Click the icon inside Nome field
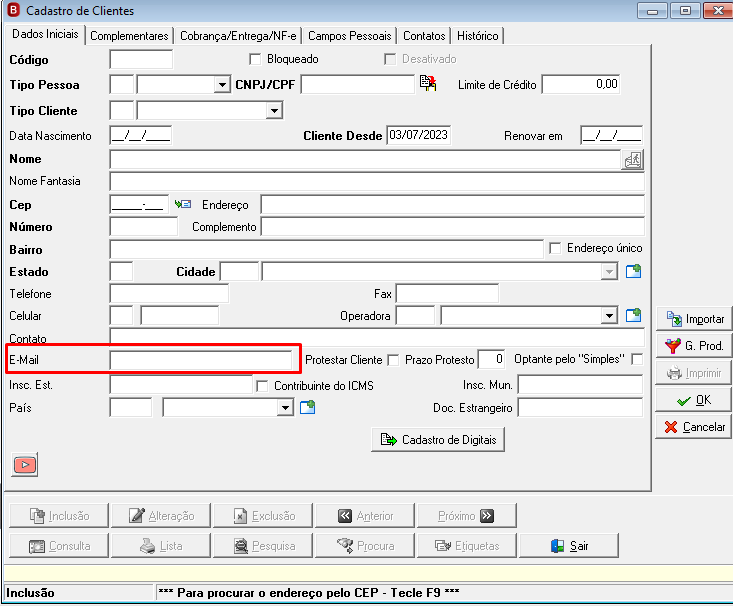The height and width of the screenshot is (607, 733). 632,160
